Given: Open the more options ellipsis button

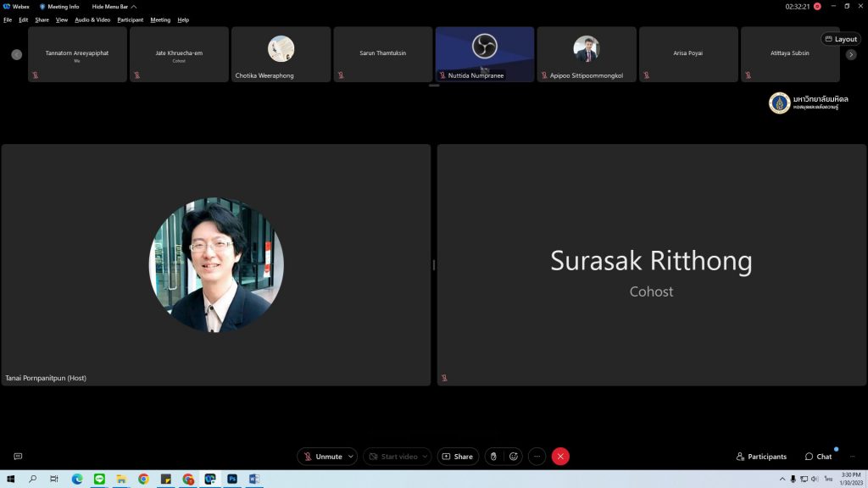Looking at the screenshot, I should pos(537,457).
